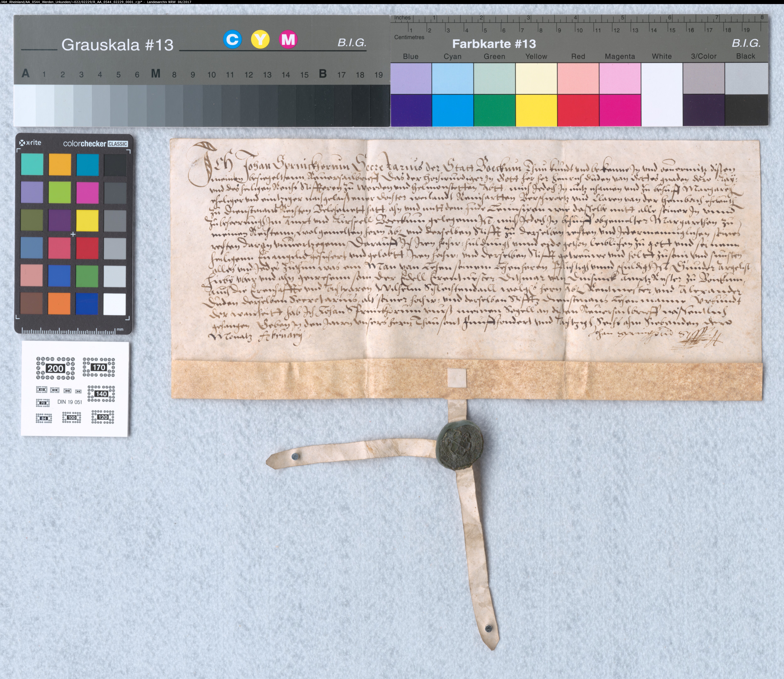Click the x-rite logo on colorchecker
784x679 pixels.
(30, 143)
